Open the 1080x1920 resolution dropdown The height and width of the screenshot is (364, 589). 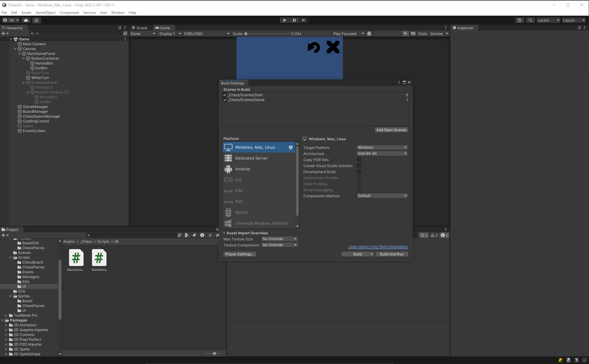pos(206,33)
